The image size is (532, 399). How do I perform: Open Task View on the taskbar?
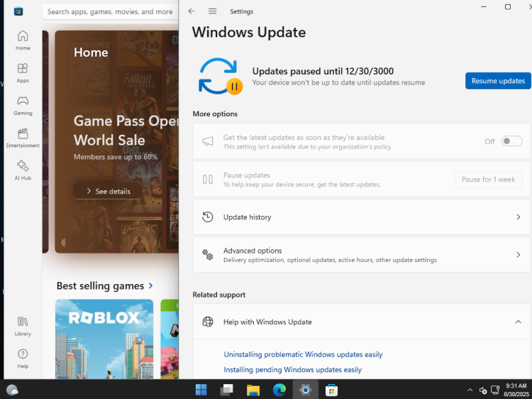tap(227, 390)
